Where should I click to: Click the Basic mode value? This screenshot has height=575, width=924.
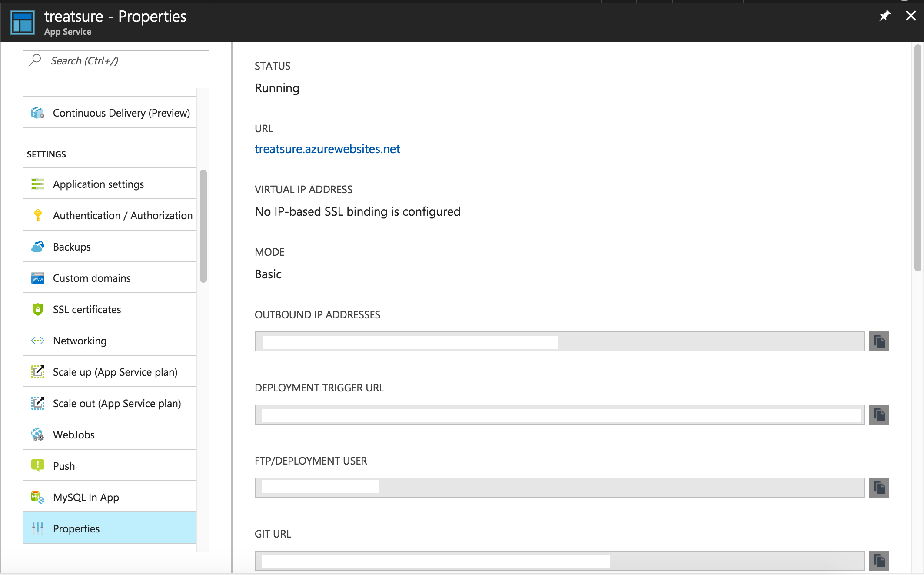pos(268,274)
